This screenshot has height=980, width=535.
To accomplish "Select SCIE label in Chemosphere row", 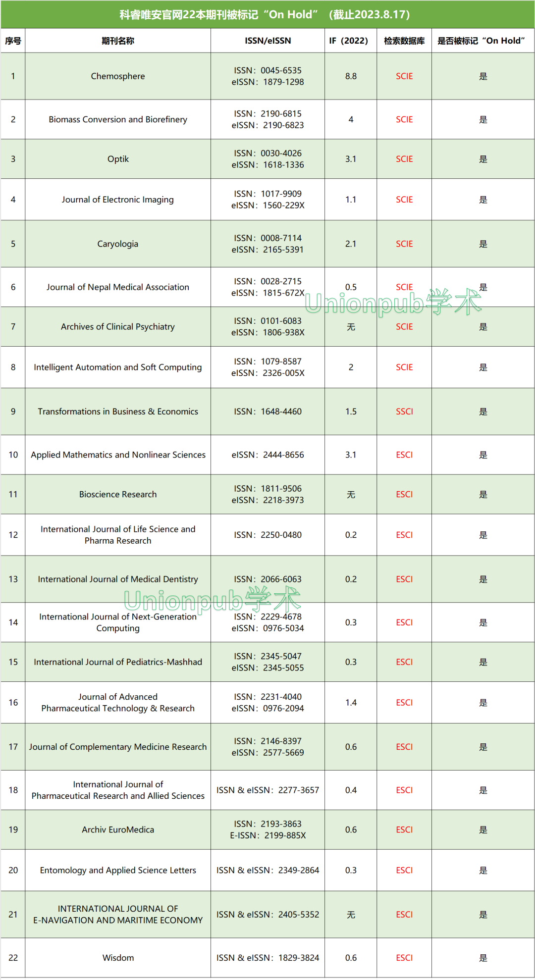I will point(404,76).
